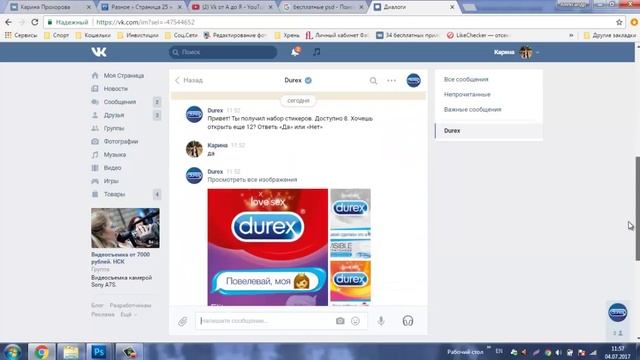Open Сервисы apps bookmark

[21, 36]
